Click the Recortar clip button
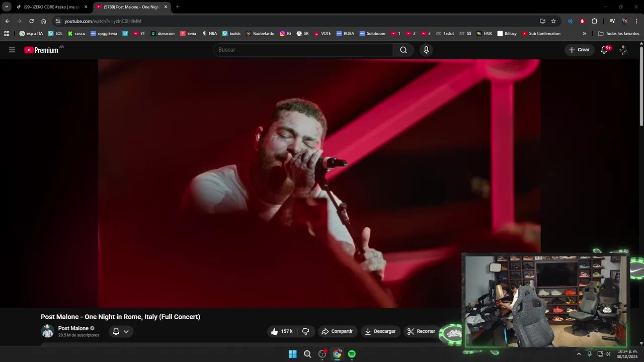The height and width of the screenshot is (362, 644). (422, 331)
